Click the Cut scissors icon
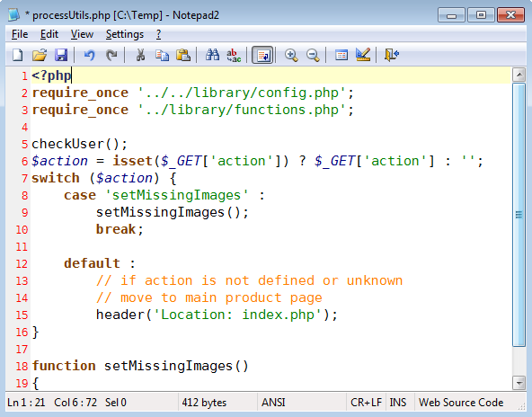Image resolution: width=532 pixels, height=417 pixels. [140, 55]
